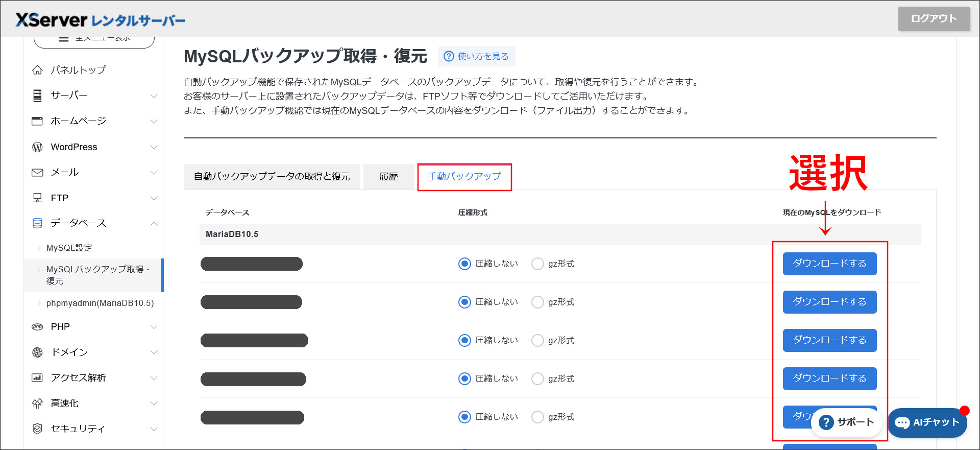Image resolution: width=980 pixels, height=450 pixels.
Task: Click the FTP monitor icon
Action: pyautogui.click(x=37, y=198)
